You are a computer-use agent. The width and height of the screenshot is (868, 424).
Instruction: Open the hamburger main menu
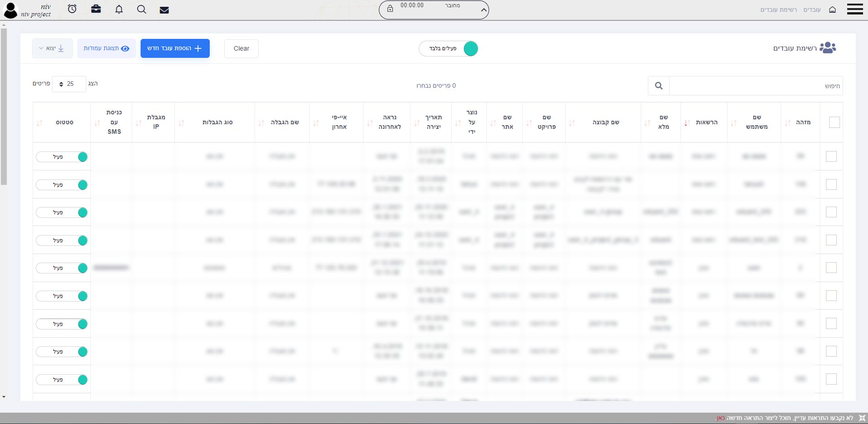855,9
